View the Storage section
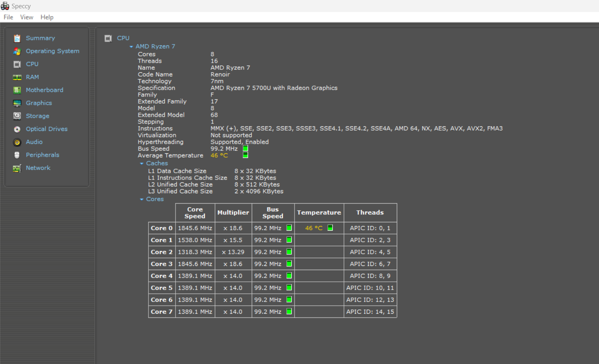 37,116
